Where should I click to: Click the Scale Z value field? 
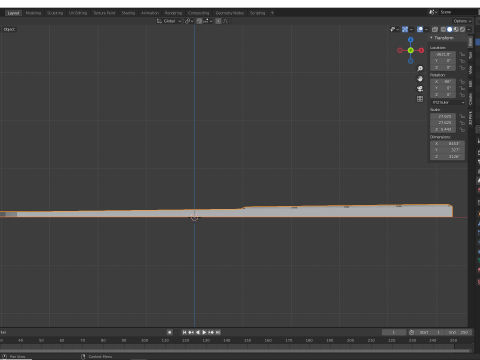(443, 129)
